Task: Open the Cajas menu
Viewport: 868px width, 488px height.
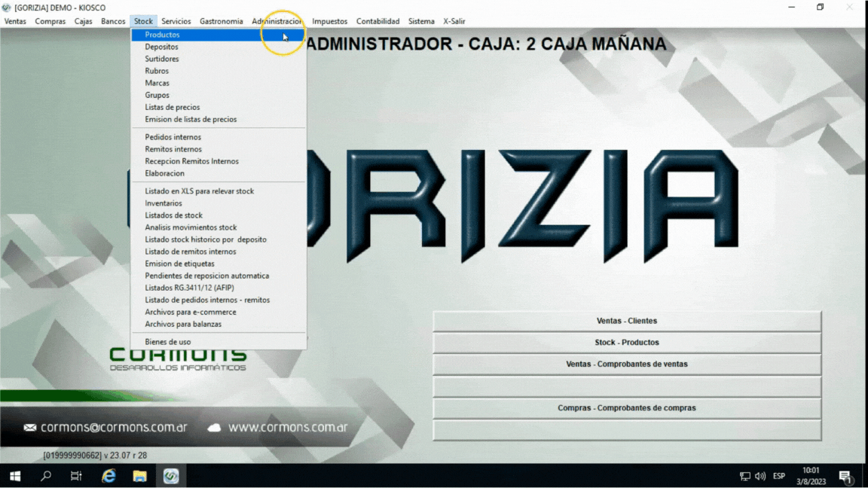Action: tap(83, 21)
